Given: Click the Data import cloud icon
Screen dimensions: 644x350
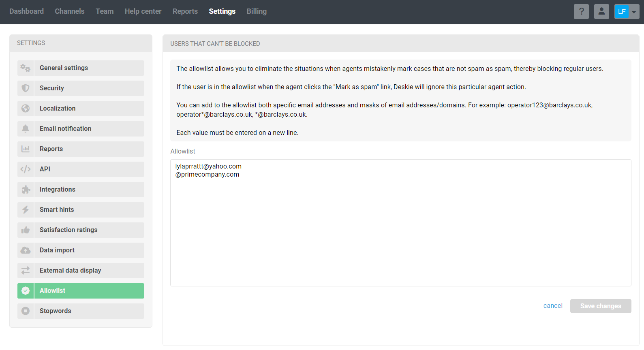Looking at the screenshot, I should (x=26, y=250).
